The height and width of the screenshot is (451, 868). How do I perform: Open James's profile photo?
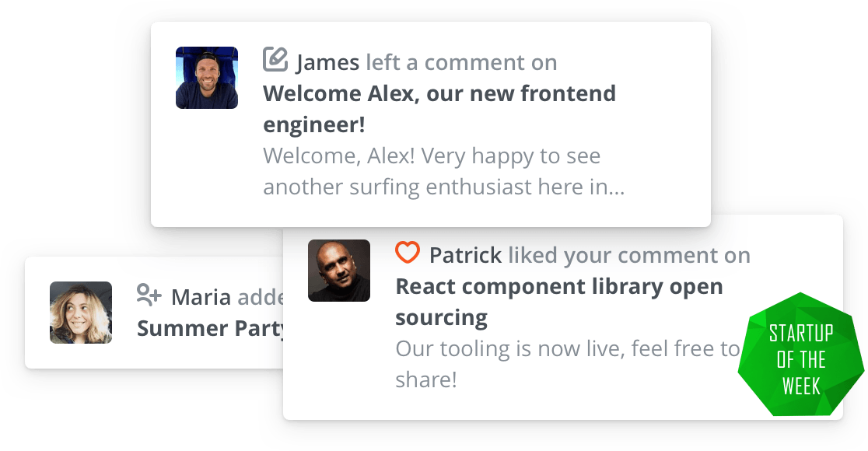pos(207,78)
